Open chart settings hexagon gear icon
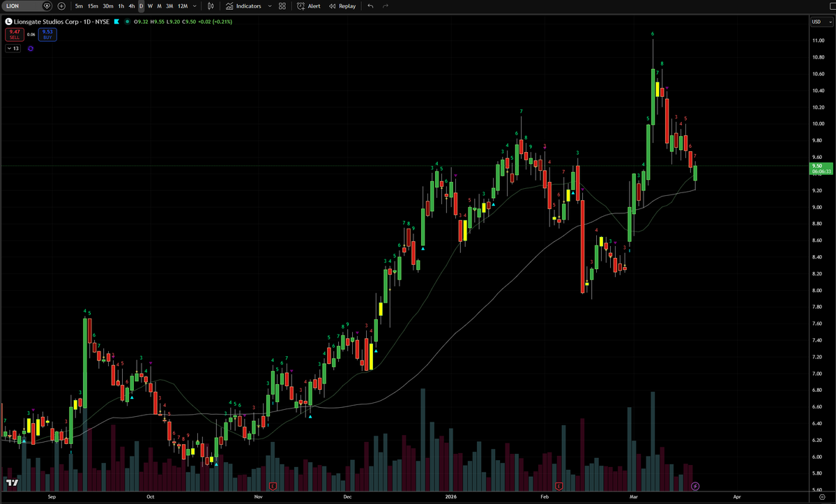The width and height of the screenshot is (836, 504). 822,496
